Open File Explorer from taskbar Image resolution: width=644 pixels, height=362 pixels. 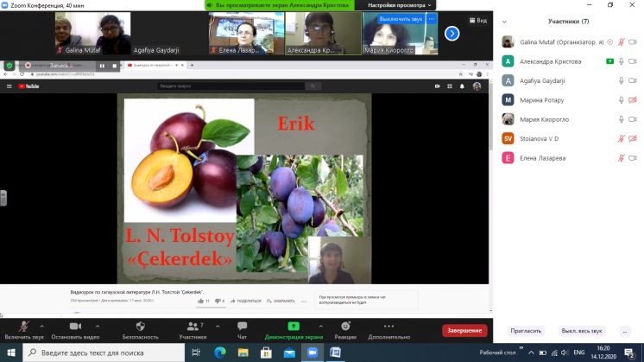click(243, 352)
